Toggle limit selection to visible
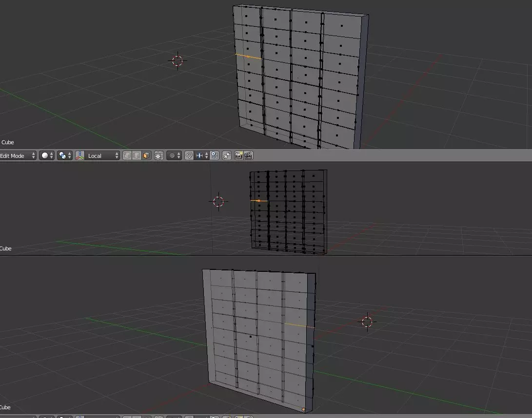The image size is (532, 418). pyautogui.click(x=159, y=155)
